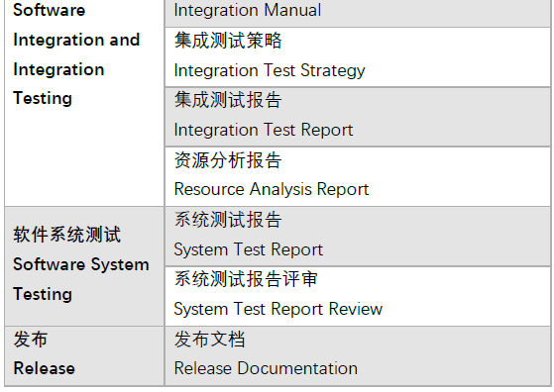Click the Integration Test Report text
The image size is (554, 392).
pos(264,130)
